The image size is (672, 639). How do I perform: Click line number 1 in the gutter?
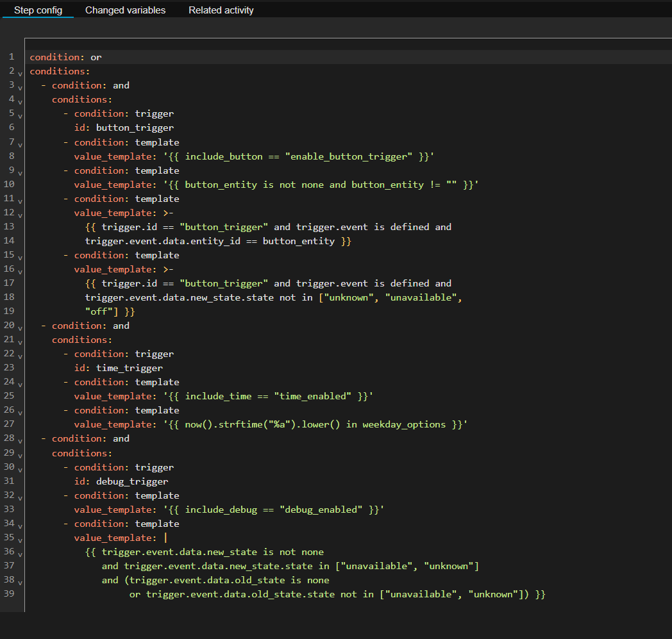pos(12,56)
